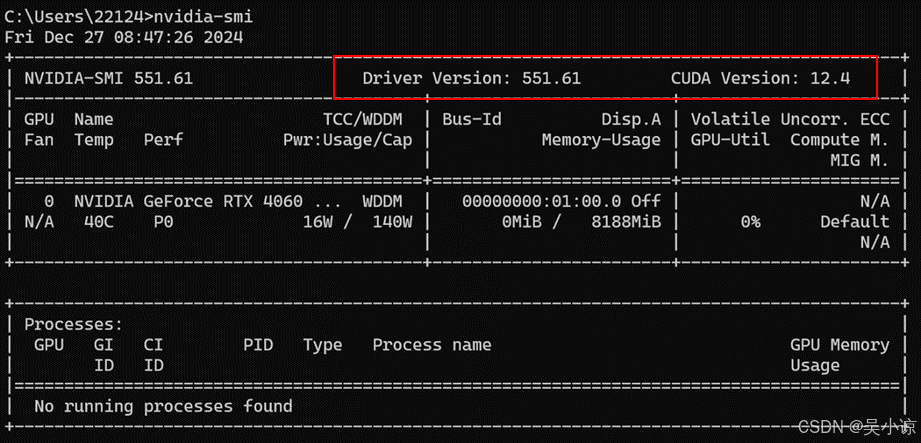Click the Disp.A column header
Viewport: 921px width, 443px height.
pos(631,119)
